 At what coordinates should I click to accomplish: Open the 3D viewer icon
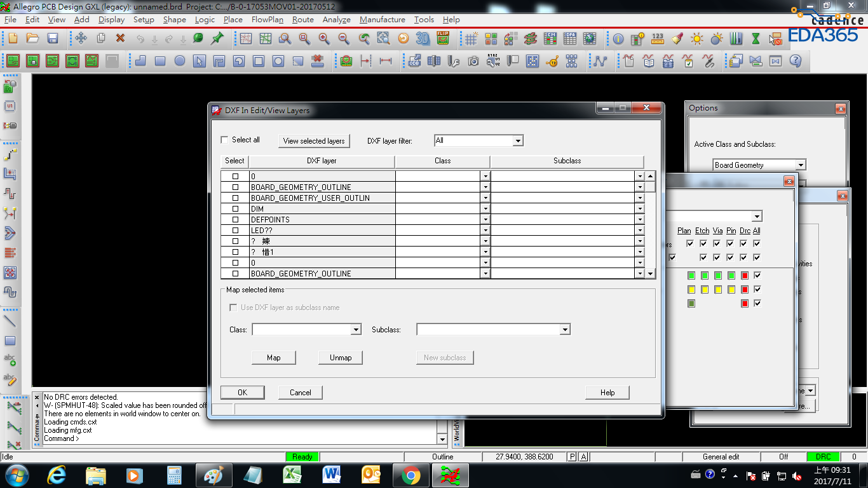click(423, 39)
